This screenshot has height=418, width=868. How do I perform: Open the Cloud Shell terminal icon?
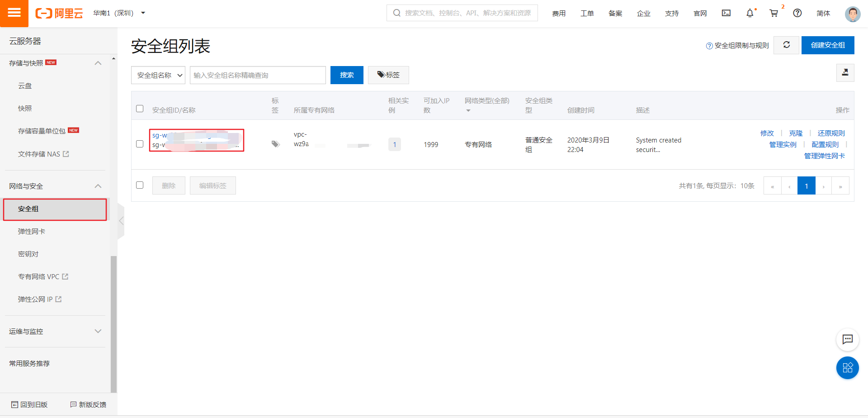click(726, 13)
